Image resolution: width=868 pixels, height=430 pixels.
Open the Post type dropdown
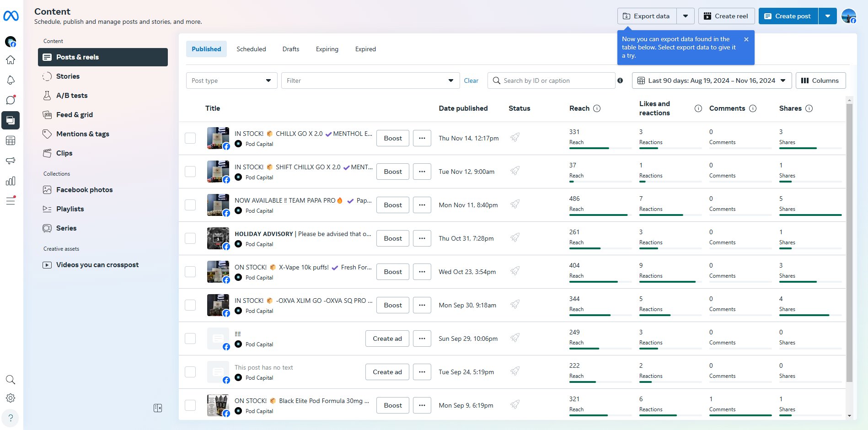click(x=231, y=81)
